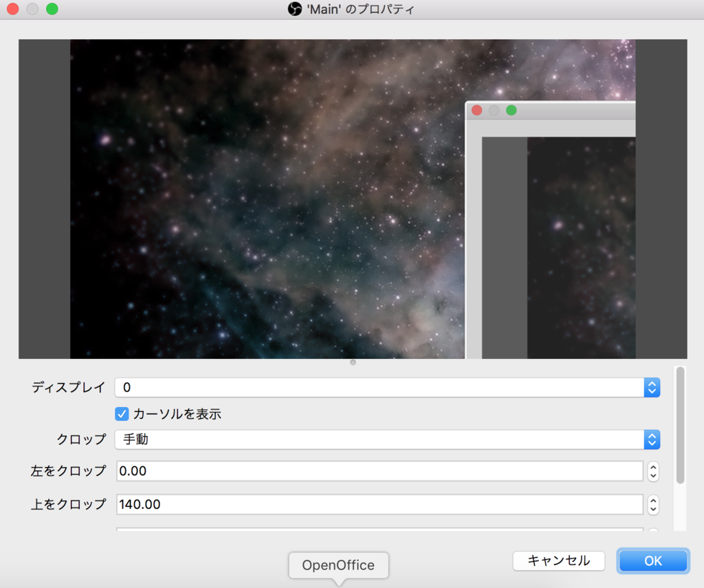Click the 左をクロップ value field
The height and width of the screenshot is (588, 704).
[x=379, y=471]
